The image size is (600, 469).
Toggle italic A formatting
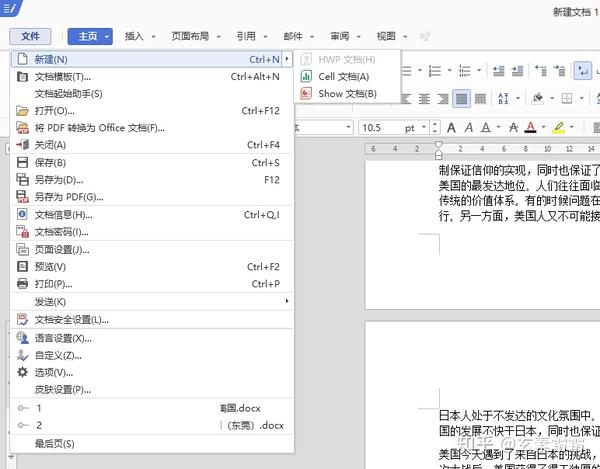click(x=469, y=127)
